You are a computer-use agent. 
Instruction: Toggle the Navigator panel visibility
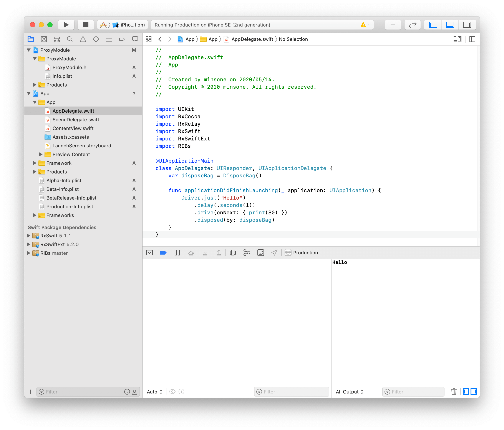433,25
